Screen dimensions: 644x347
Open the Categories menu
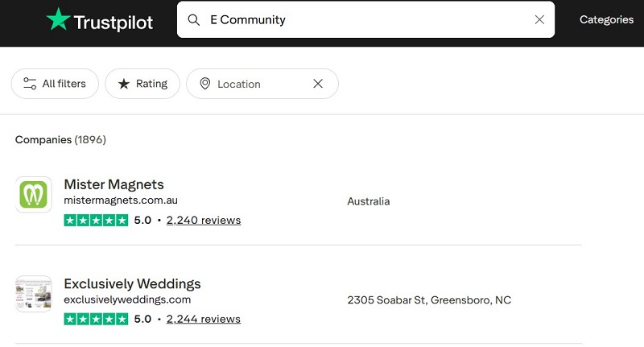coord(606,19)
